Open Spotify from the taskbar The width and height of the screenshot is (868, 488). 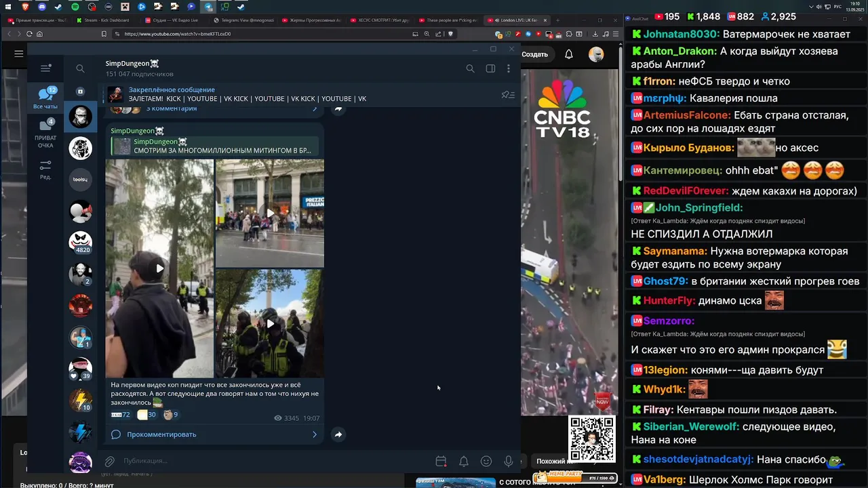[x=75, y=7]
